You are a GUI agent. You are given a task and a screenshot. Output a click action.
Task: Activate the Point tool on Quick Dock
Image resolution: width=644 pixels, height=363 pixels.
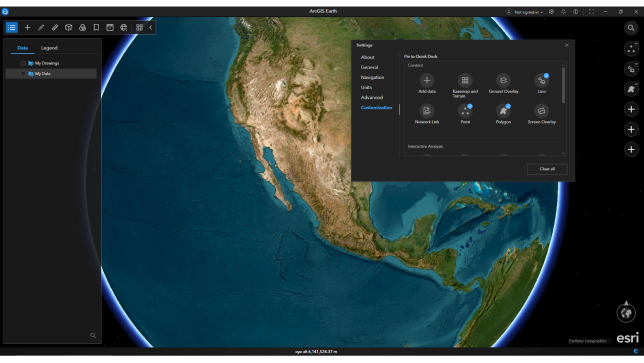[x=631, y=49]
